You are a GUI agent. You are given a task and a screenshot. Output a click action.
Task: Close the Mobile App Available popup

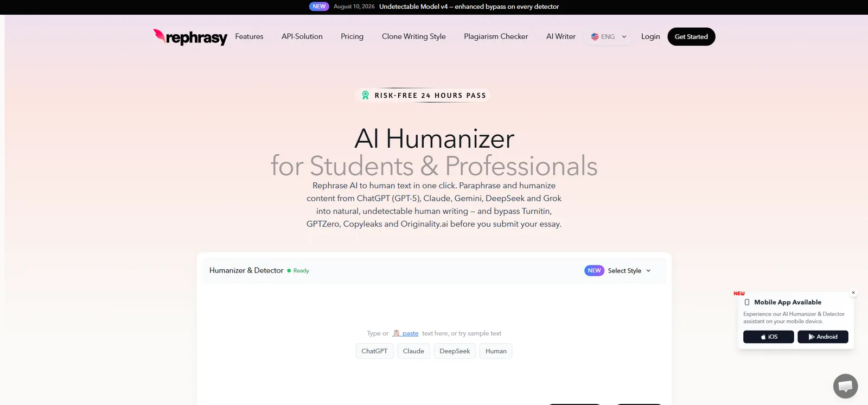(x=853, y=293)
